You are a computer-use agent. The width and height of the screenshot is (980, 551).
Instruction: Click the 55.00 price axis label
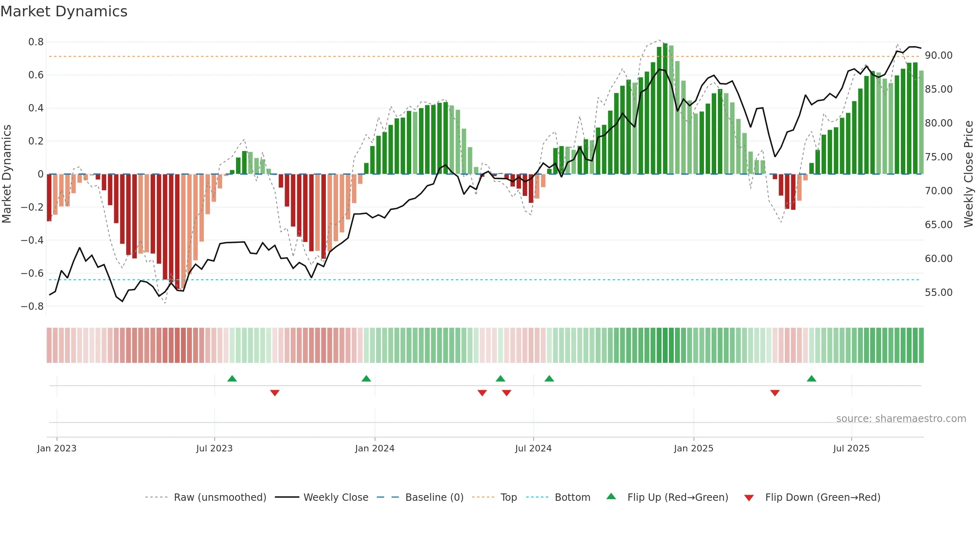coord(939,292)
